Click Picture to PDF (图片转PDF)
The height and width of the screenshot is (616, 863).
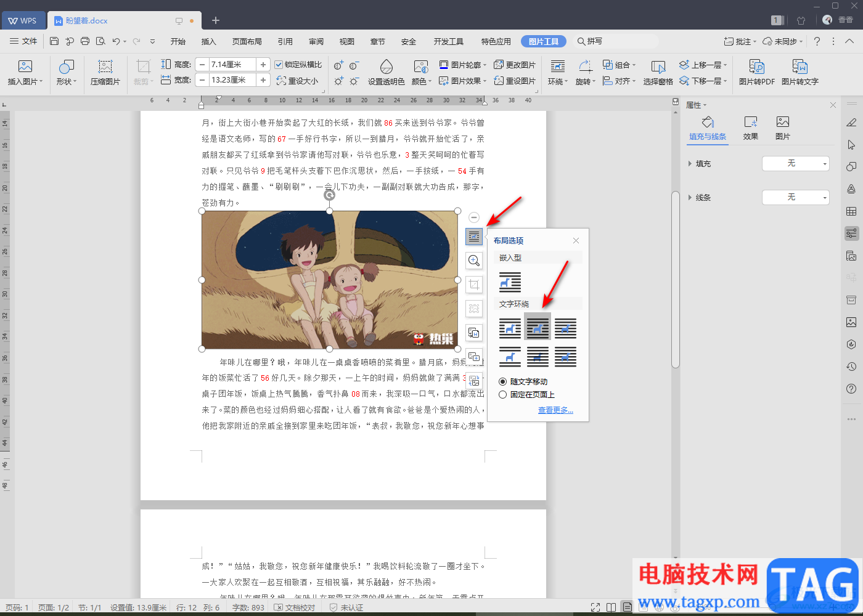tap(757, 73)
